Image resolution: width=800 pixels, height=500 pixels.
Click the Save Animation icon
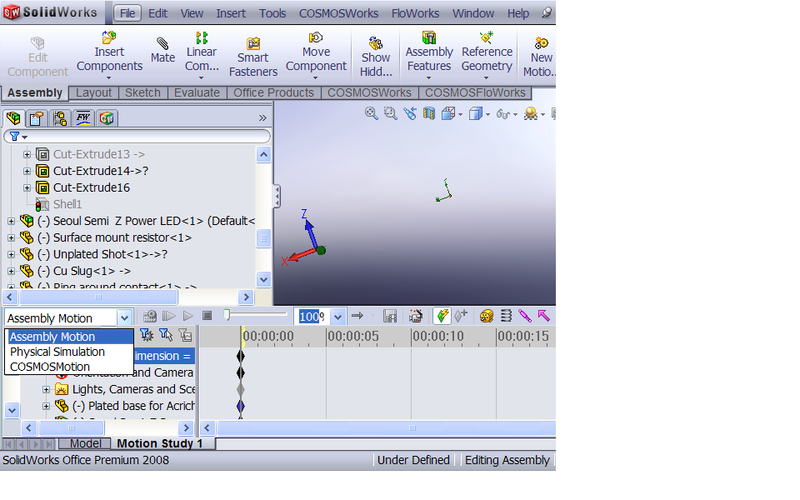pos(390,316)
